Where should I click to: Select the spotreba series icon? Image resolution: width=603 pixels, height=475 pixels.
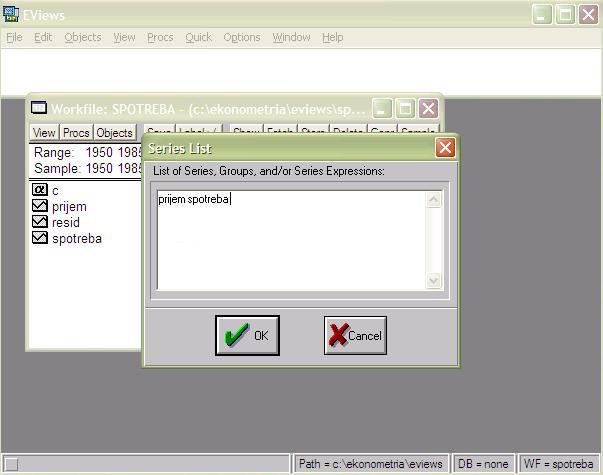[40, 238]
